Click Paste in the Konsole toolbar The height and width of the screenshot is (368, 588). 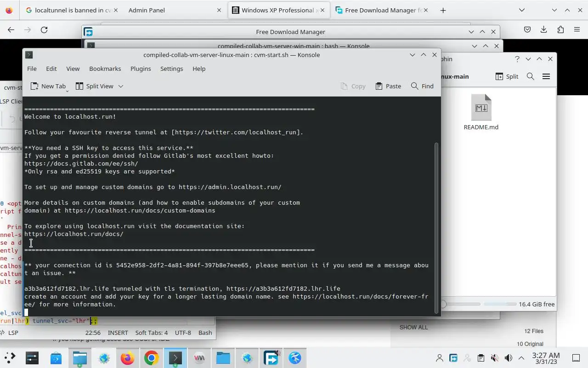point(388,86)
